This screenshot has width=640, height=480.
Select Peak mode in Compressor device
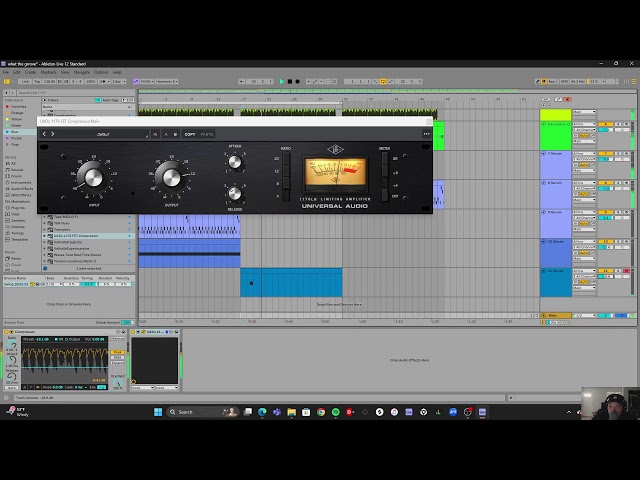(x=118, y=352)
